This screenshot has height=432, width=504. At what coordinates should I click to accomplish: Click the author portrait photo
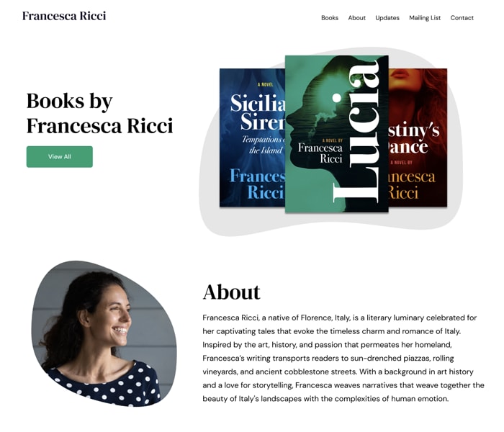(x=104, y=334)
